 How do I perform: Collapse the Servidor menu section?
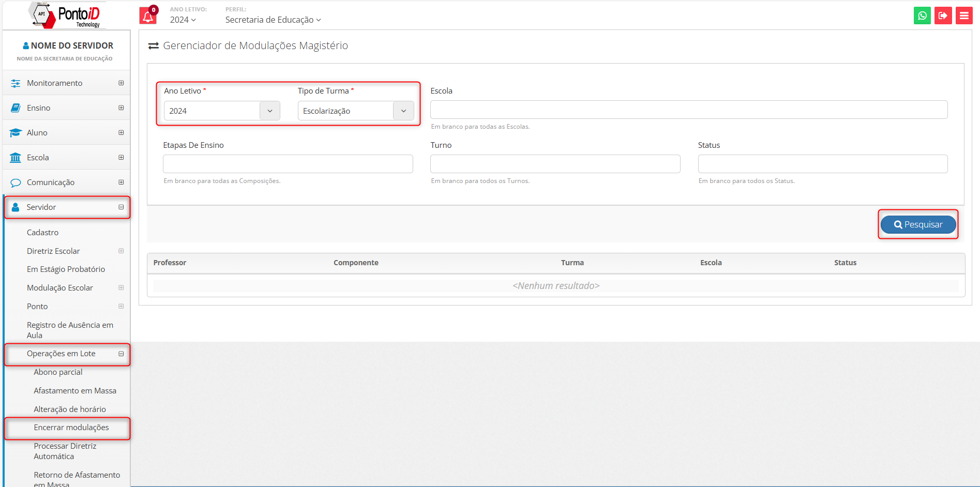(121, 207)
